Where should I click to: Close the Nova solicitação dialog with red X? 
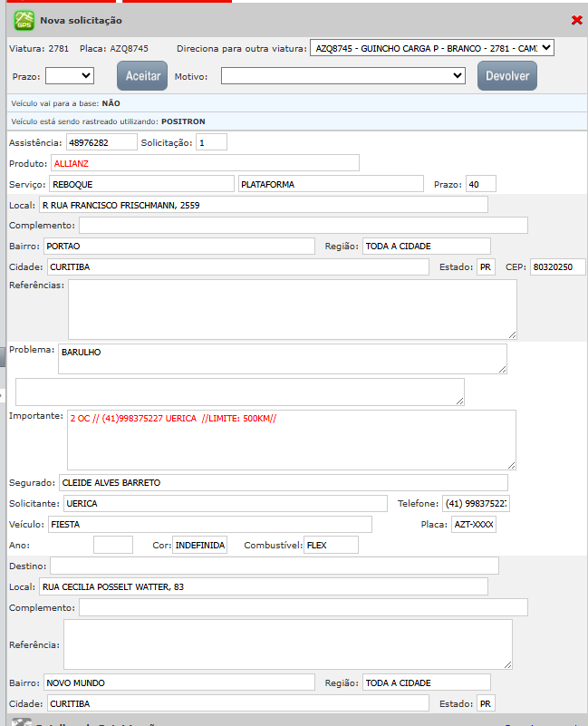click(x=576, y=20)
